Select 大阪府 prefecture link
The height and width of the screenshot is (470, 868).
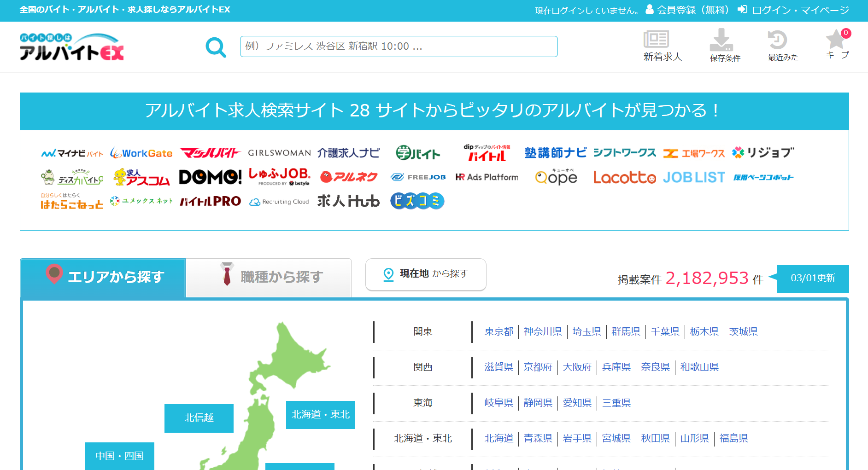tap(577, 367)
